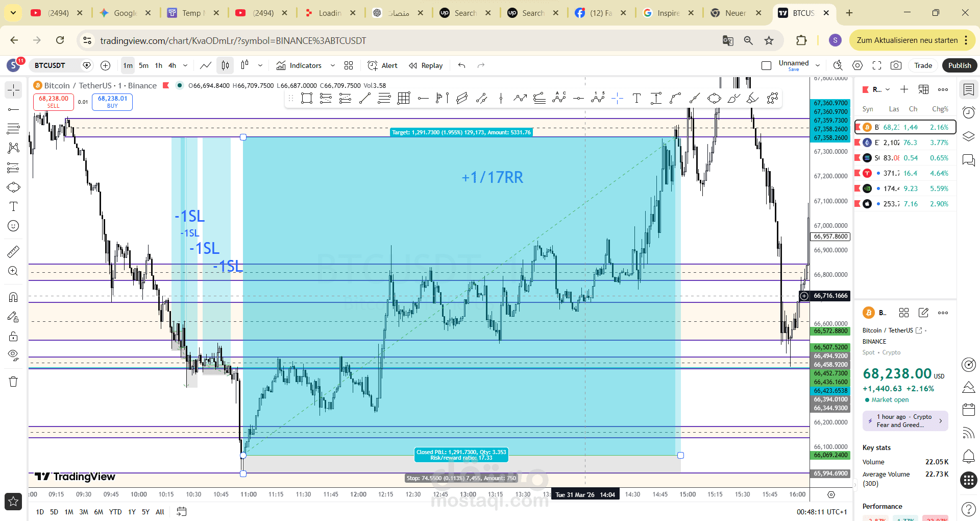This screenshot has width=980, height=521.
Task: Open the trend line tools group
Action: 13,109
